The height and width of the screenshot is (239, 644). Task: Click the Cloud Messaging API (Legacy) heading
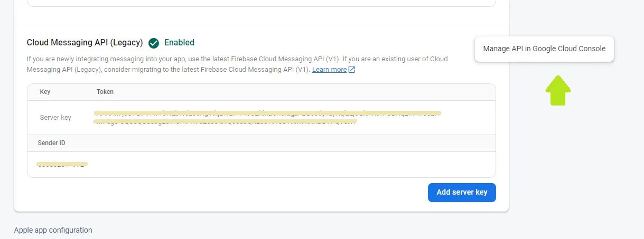(x=85, y=43)
